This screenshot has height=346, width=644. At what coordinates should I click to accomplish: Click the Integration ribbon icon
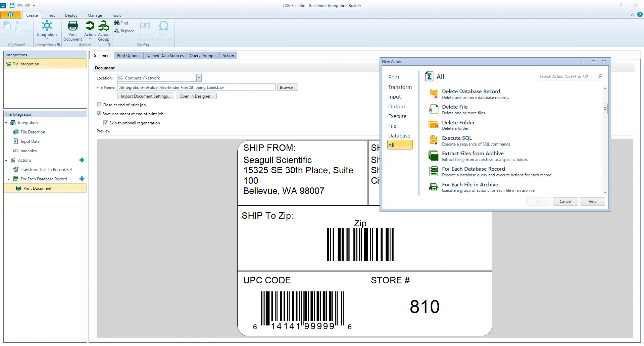point(47,26)
